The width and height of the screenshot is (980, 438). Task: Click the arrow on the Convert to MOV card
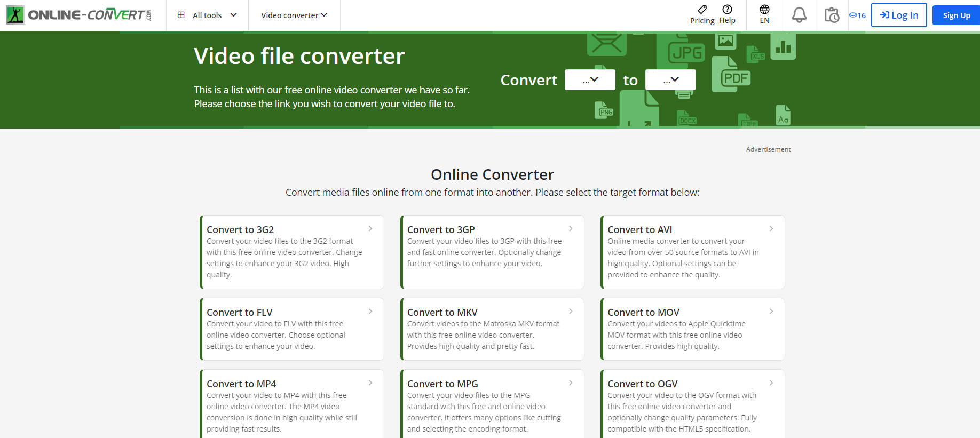pyautogui.click(x=771, y=311)
